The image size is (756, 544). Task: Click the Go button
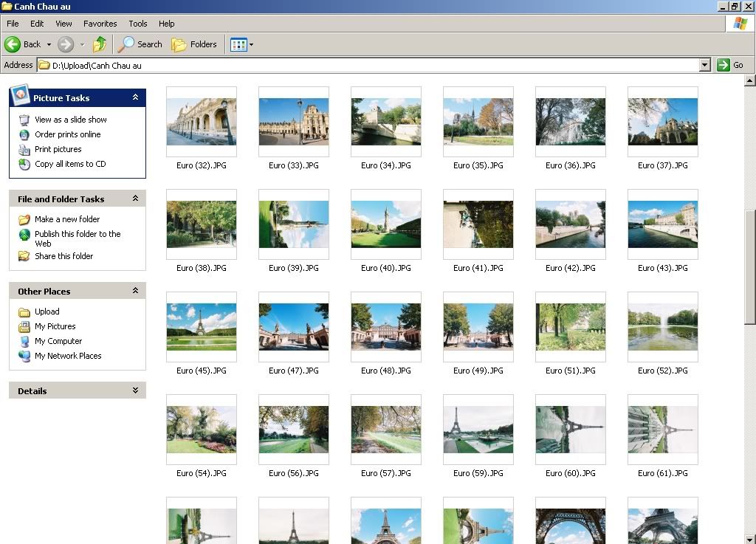point(730,65)
